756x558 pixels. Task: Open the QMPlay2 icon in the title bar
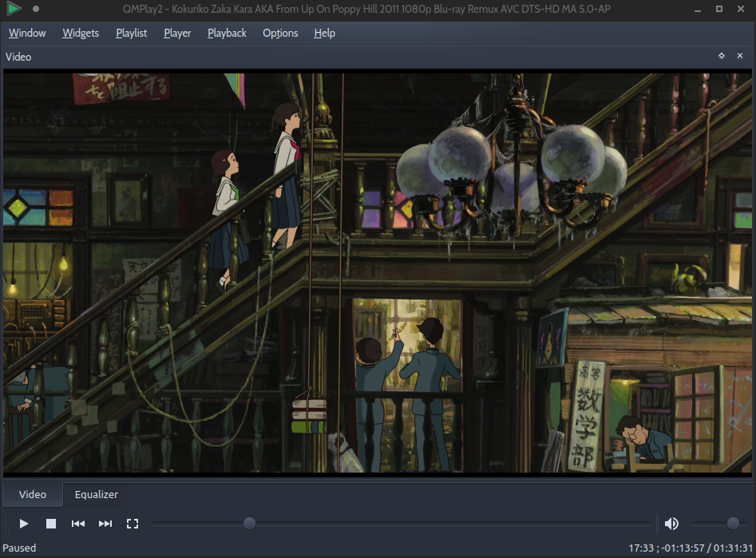pos(14,9)
